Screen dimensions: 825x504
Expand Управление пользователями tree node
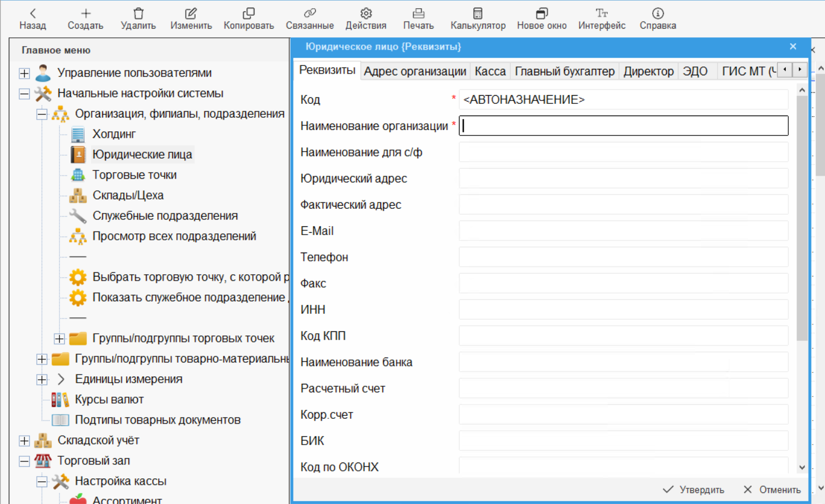point(25,73)
